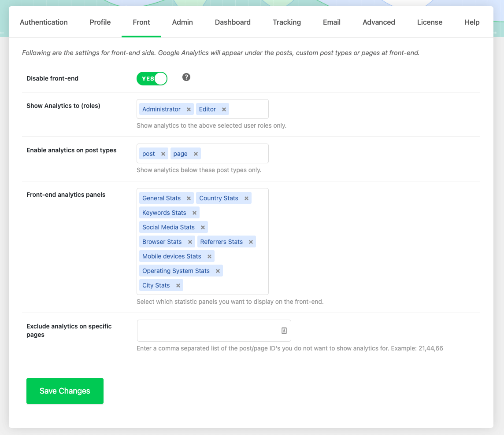
Task: Click the help question mark icon
Action: pos(186,77)
